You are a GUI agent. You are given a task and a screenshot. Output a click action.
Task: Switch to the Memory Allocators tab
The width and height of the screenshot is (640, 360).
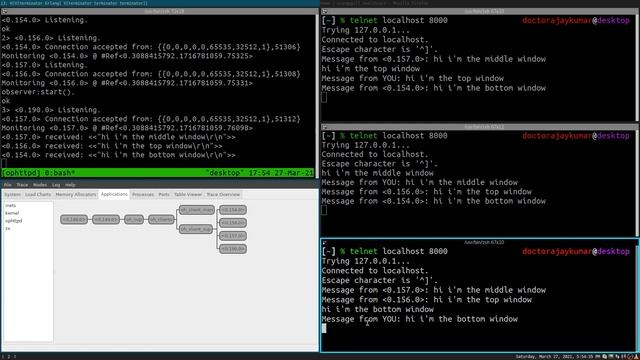click(x=76, y=194)
